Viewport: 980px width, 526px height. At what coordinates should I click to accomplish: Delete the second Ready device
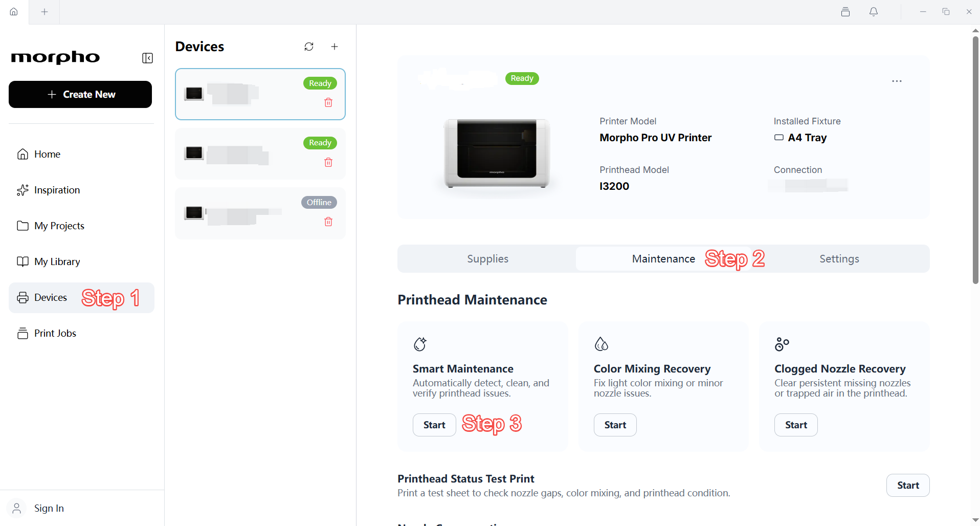(328, 162)
